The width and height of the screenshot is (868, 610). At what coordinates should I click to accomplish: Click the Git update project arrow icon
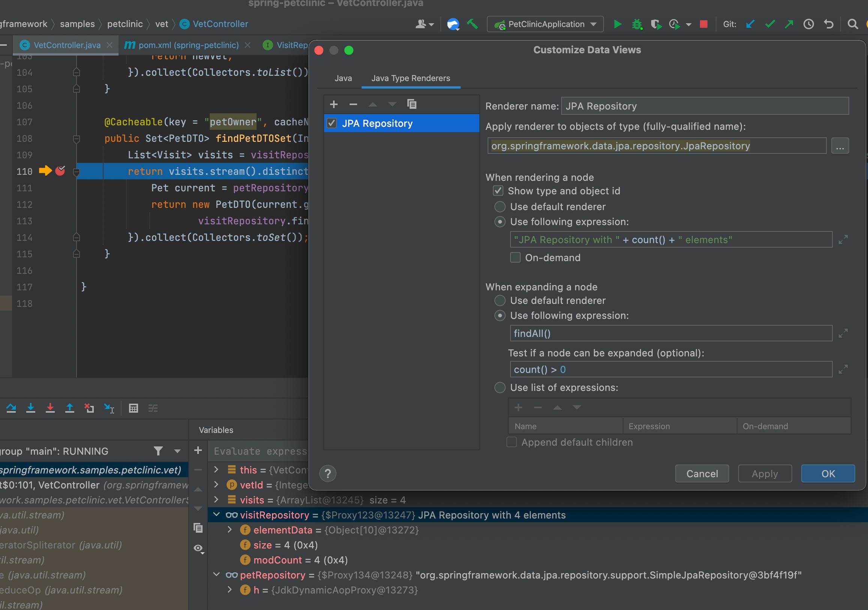pos(750,24)
